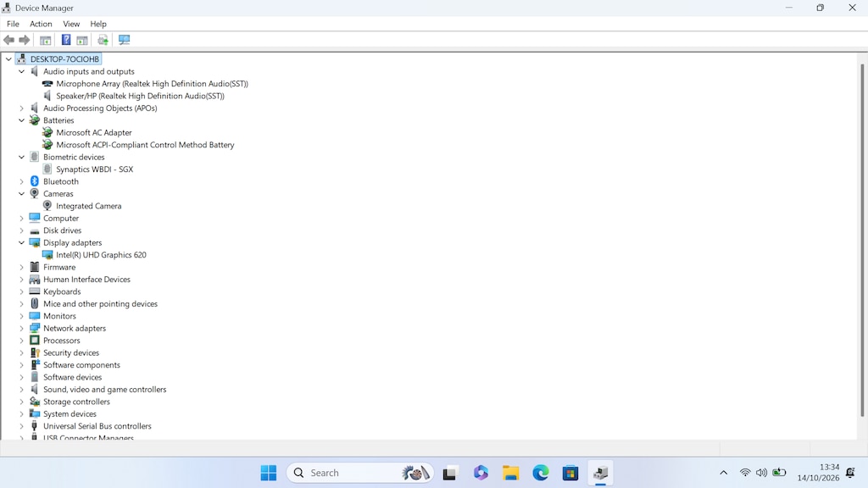
Task: Select Microsoft AC Adapter
Action: (94, 132)
